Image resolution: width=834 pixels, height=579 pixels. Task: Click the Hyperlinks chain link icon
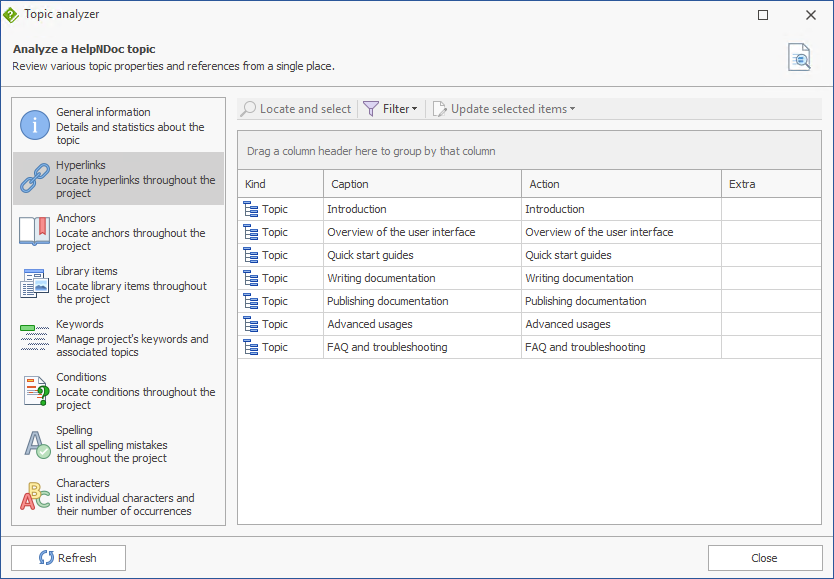pos(35,178)
